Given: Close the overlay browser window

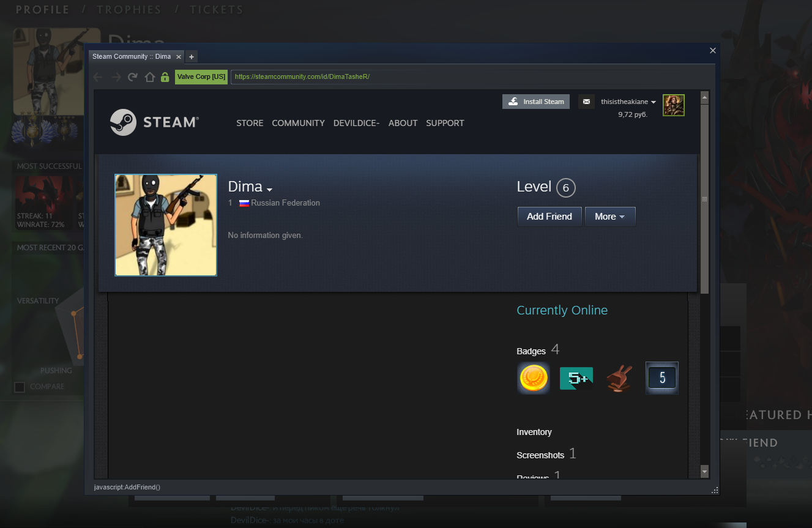Looking at the screenshot, I should click(x=712, y=51).
